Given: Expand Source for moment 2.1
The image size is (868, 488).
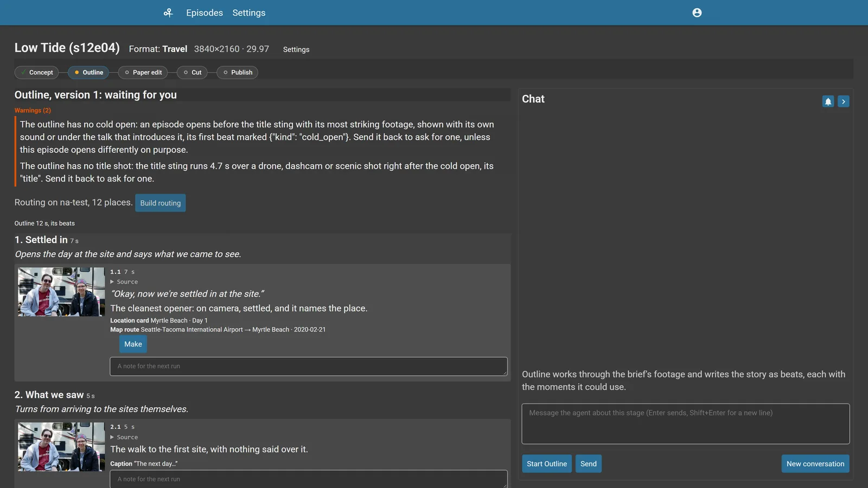Looking at the screenshot, I should point(124,437).
